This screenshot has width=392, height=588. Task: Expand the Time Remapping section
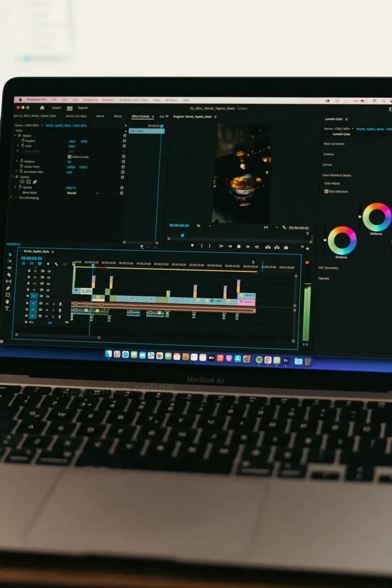(x=12, y=197)
